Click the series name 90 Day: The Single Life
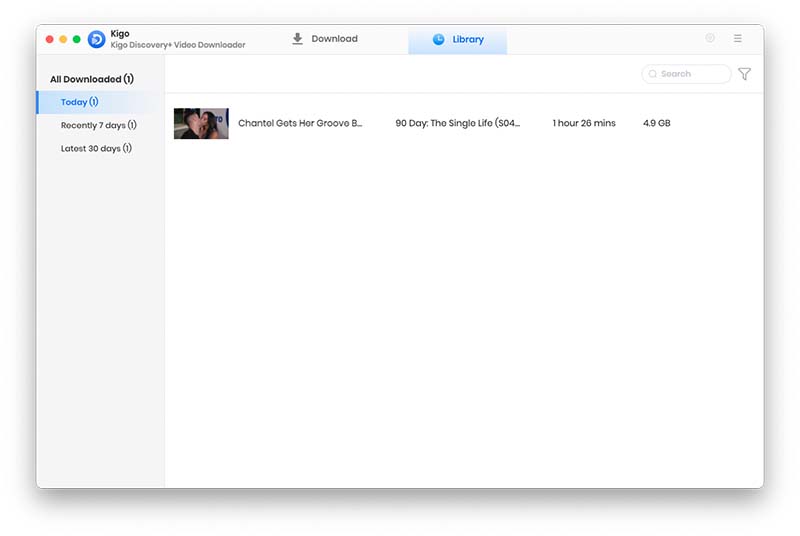The width and height of the screenshot is (800, 536). pos(458,123)
